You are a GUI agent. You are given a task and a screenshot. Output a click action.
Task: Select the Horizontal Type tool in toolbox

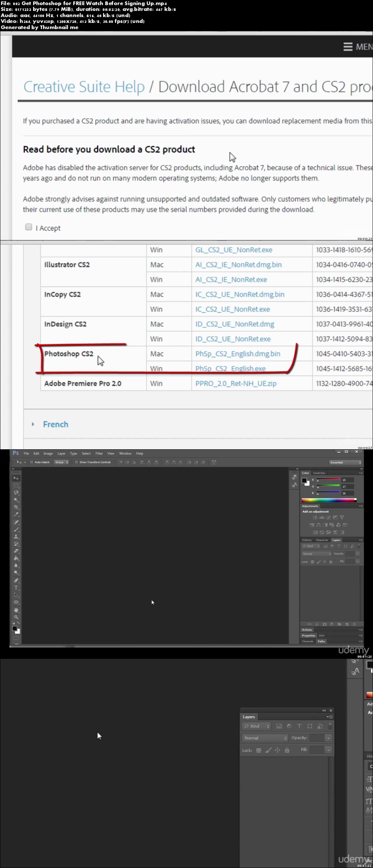click(x=16, y=588)
